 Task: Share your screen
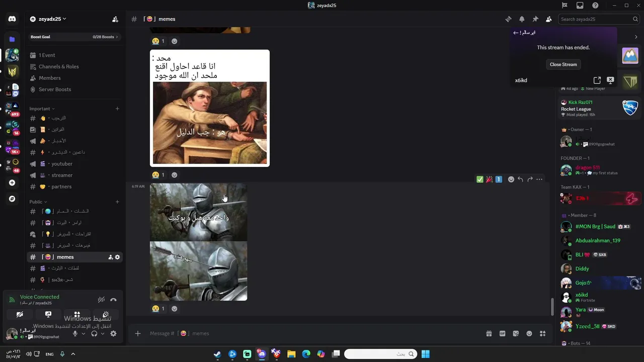(48, 315)
